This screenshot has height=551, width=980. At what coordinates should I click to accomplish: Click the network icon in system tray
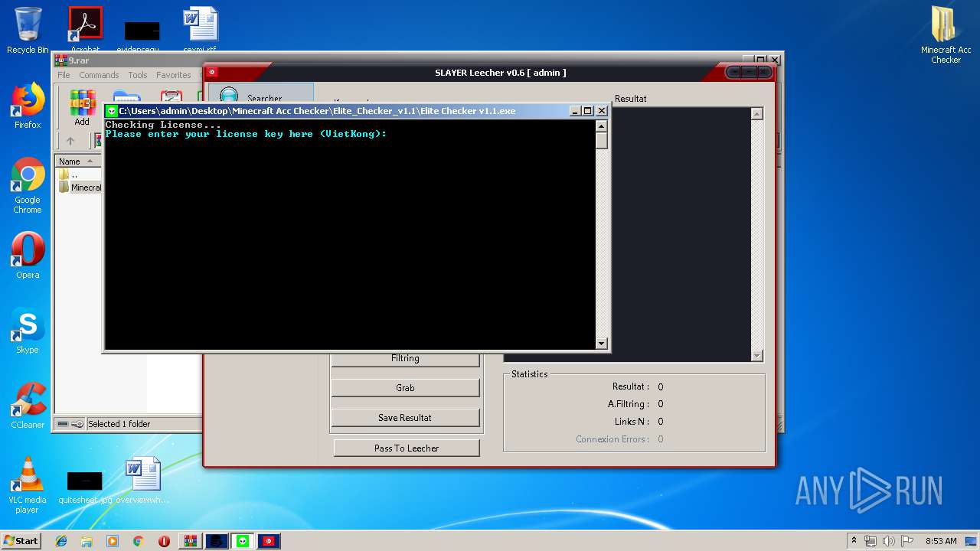[x=871, y=541]
